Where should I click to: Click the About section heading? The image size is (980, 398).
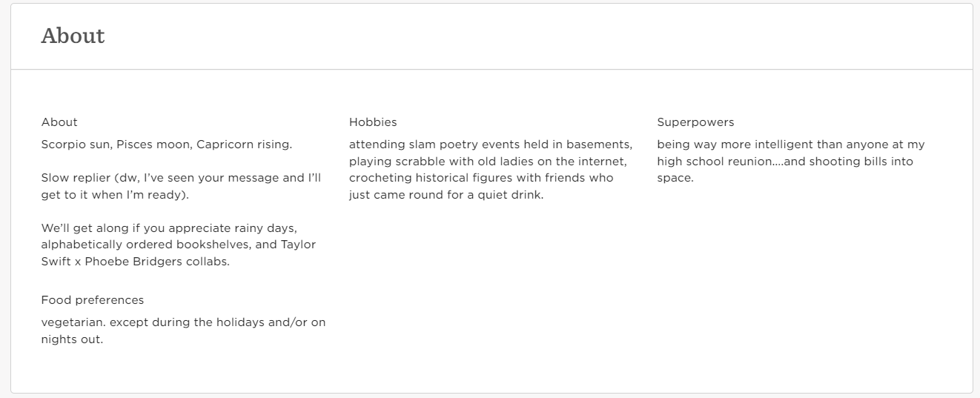tap(73, 36)
